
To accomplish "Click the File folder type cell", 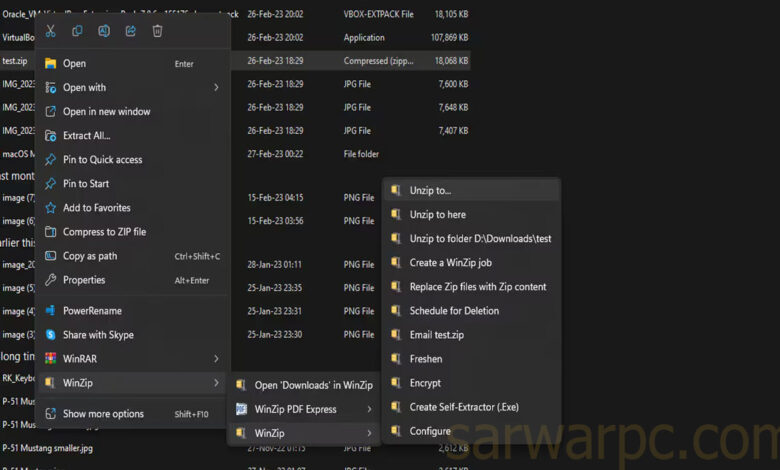I will [x=361, y=154].
